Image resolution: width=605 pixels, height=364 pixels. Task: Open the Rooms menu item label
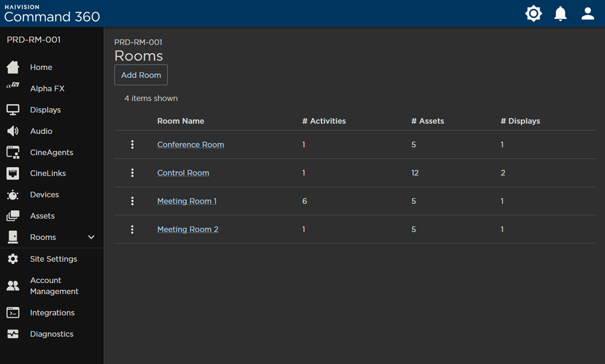pyautogui.click(x=43, y=237)
